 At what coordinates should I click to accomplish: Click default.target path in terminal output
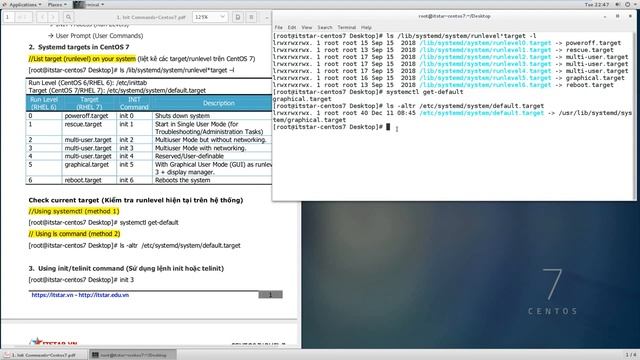pos(482,113)
